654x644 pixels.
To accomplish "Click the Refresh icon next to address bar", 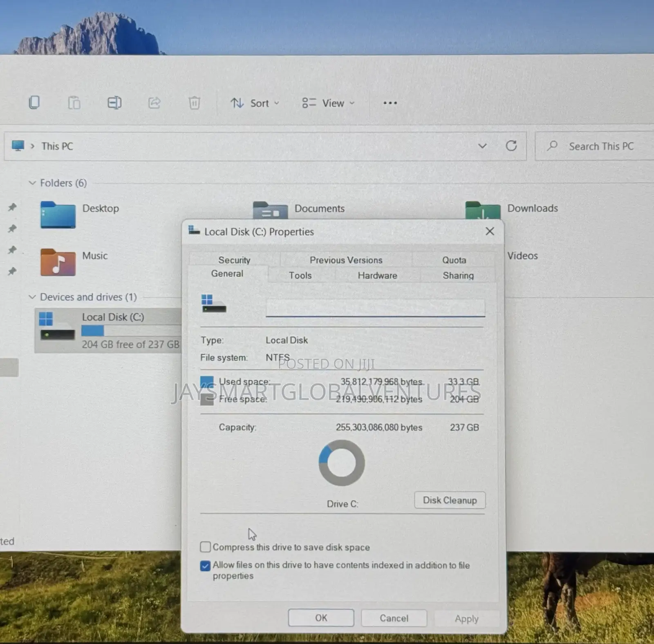I will [511, 146].
